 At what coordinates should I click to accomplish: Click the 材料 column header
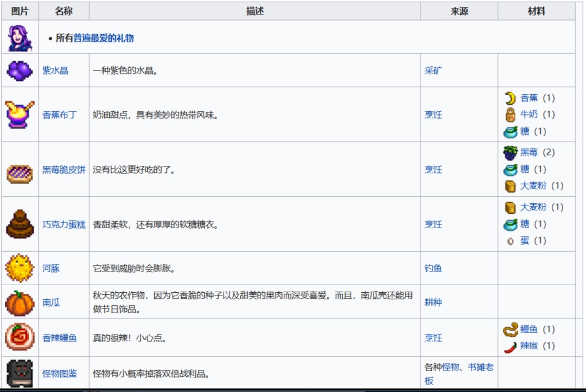(537, 11)
